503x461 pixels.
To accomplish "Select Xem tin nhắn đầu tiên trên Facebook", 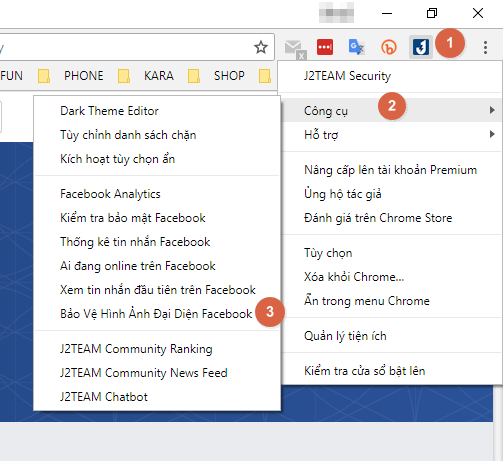I will click(157, 290).
